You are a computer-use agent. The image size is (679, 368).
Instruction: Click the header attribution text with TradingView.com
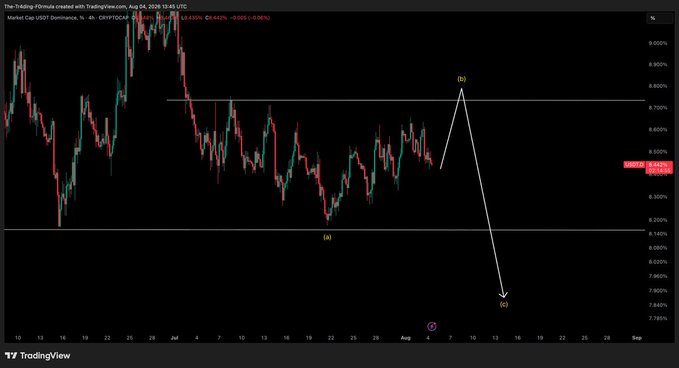(x=95, y=6)
